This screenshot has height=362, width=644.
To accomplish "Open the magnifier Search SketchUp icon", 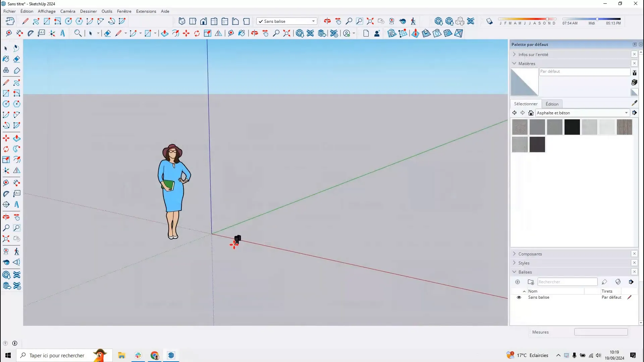I will (78, 33).
